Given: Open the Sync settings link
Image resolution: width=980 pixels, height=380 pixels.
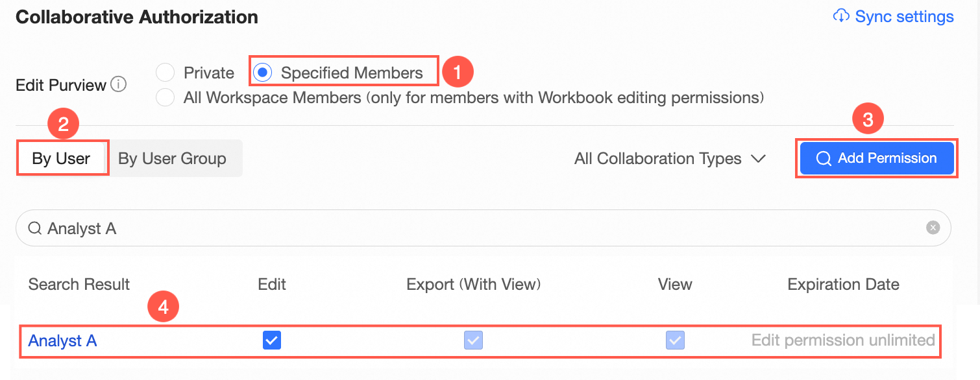Looking at the screenshot, I should (893, 16).
